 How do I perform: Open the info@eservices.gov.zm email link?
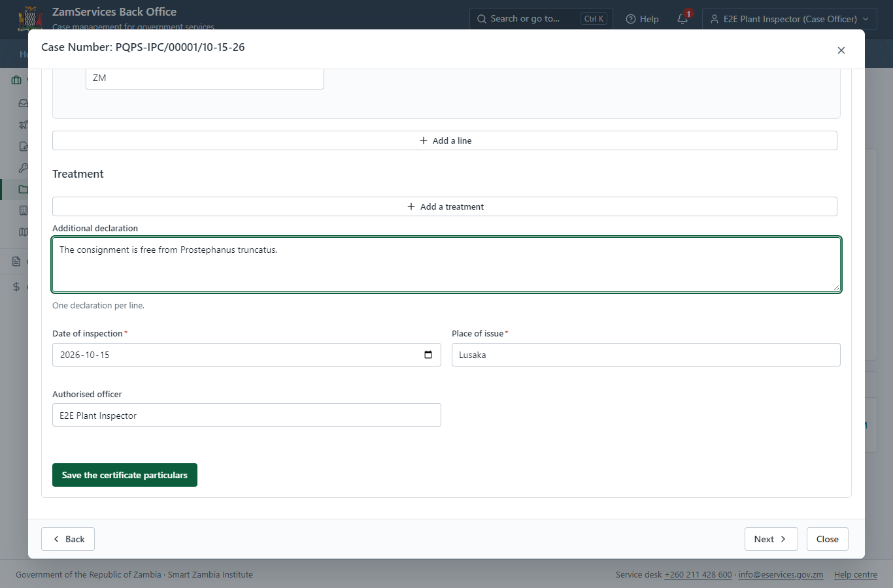click(x=781, y=575)
